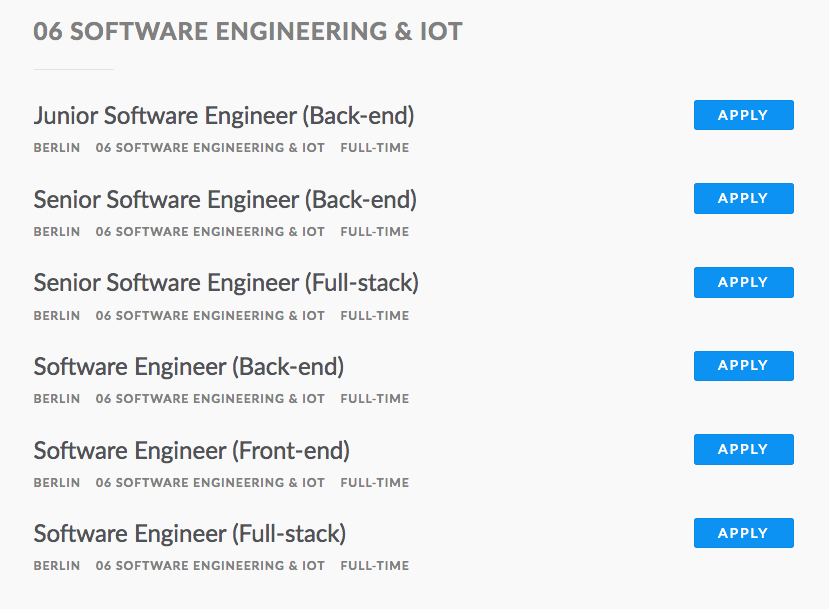Click Apply next to Software Engineer (Back-end)
The width and height of the screenshot is (829, 609).
[743, 366]
